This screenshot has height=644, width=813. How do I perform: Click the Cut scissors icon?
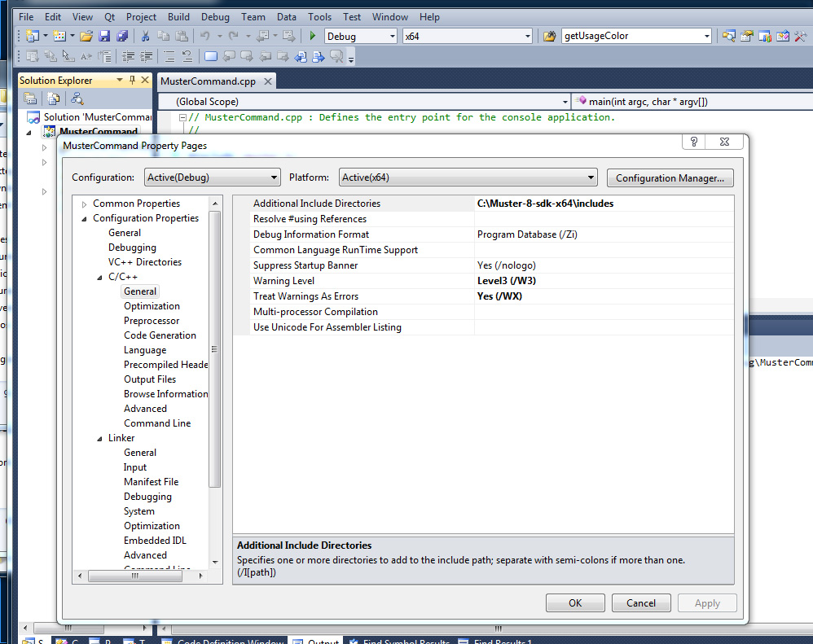[x=145, y=36]
